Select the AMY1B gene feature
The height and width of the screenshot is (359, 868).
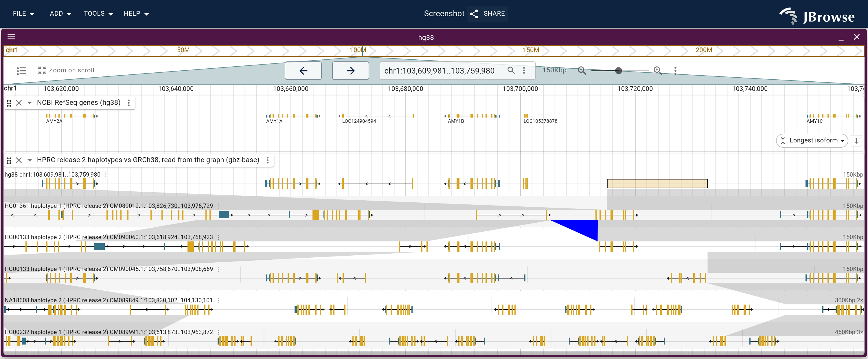472,116
